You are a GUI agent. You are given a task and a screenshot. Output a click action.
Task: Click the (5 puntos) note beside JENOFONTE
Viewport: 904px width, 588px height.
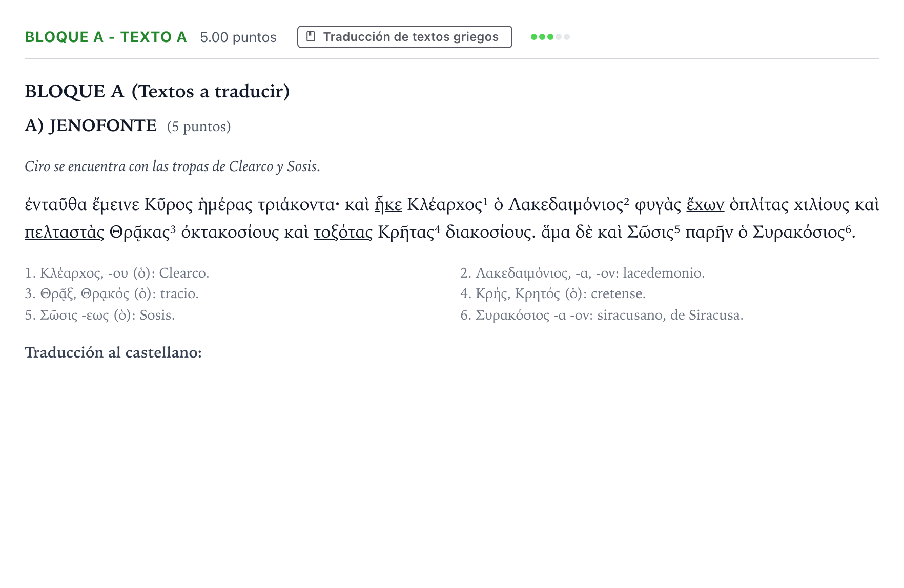pyautogui.click(x=199, y=127)
